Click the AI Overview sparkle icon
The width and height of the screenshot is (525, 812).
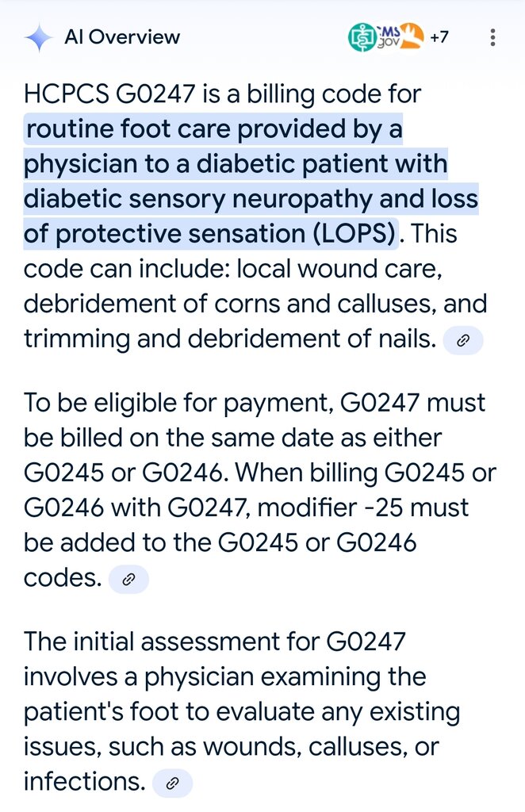click(38, 37)
